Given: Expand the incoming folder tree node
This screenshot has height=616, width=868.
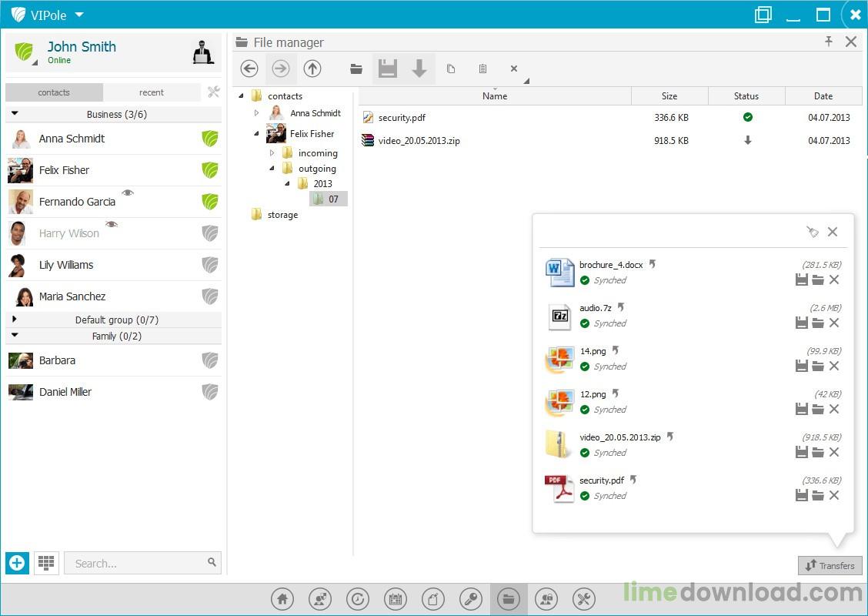Looking at the screenshot, I should pos(272,153).
